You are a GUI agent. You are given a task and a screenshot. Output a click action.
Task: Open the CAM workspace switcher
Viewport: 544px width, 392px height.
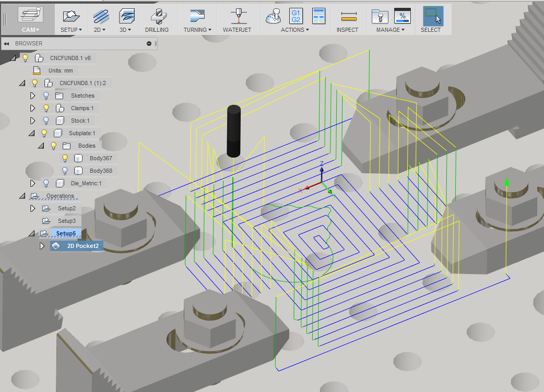(30, 19)
